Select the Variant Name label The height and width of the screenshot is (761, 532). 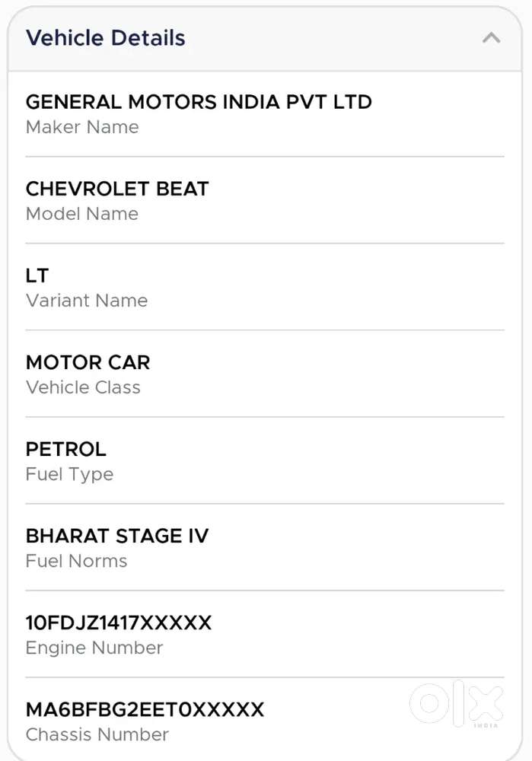(87, 301)
